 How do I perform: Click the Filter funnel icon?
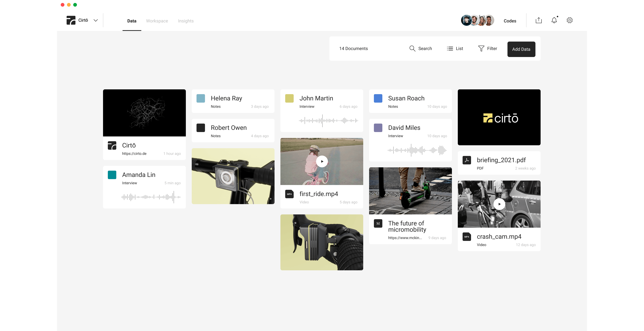tap(481, 49)
